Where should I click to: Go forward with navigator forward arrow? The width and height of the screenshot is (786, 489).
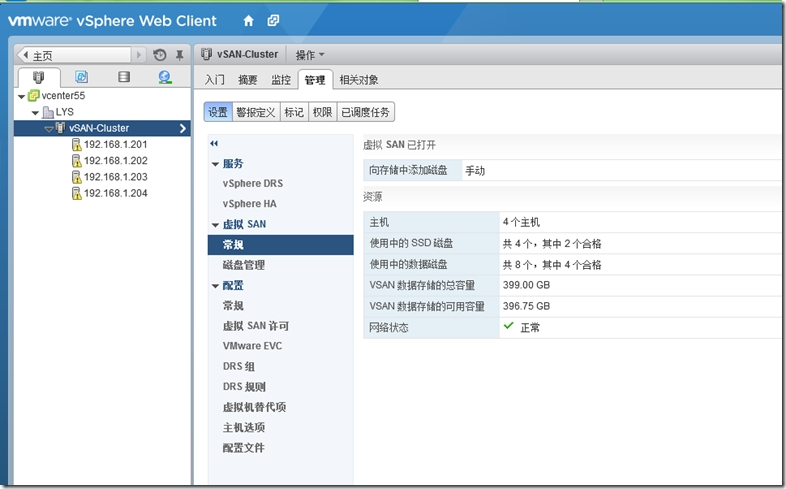click(139, 55)
